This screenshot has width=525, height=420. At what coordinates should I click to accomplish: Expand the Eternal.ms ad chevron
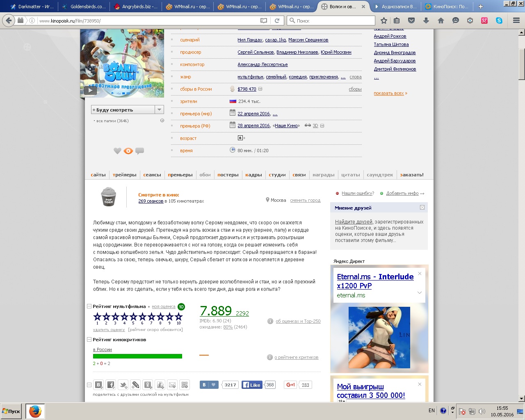[x=420, y=292]
